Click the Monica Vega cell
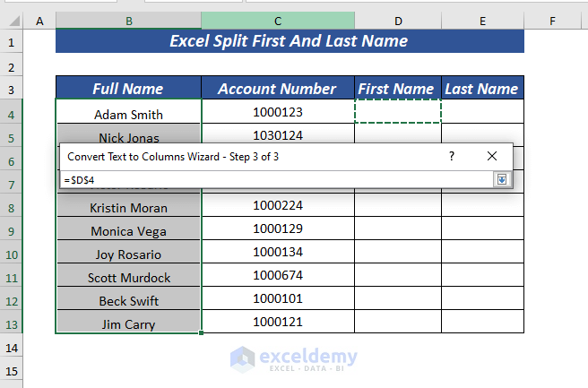 pos(129,230)
